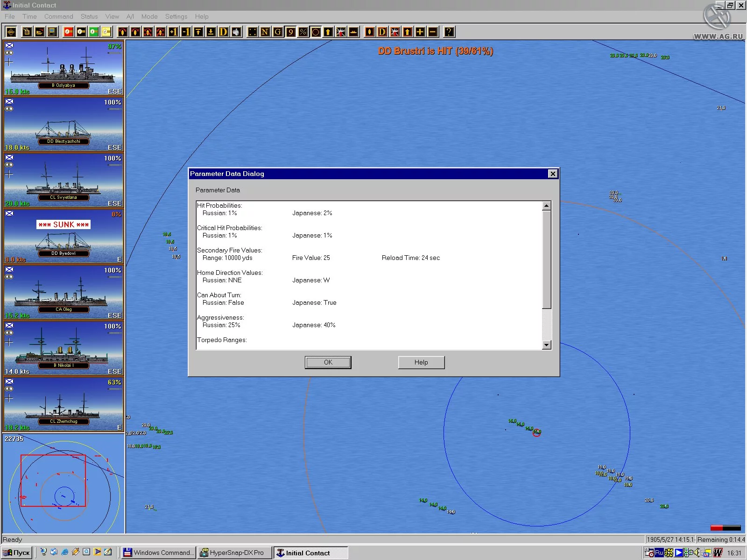Click the percent sign toolbar icon
The height and width of the screenshot is (560, 747).
303,32
